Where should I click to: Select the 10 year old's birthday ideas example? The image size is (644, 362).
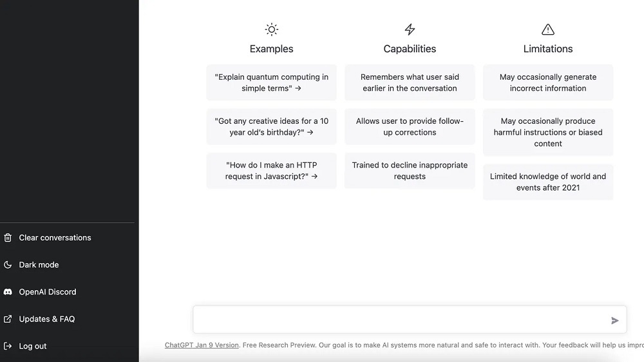pos(271,126)
